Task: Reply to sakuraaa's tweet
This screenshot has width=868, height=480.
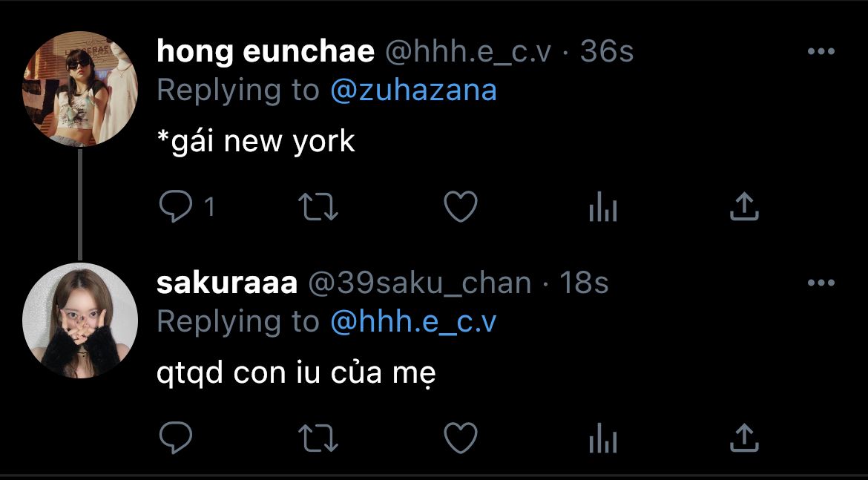Action: click(176, 438)
